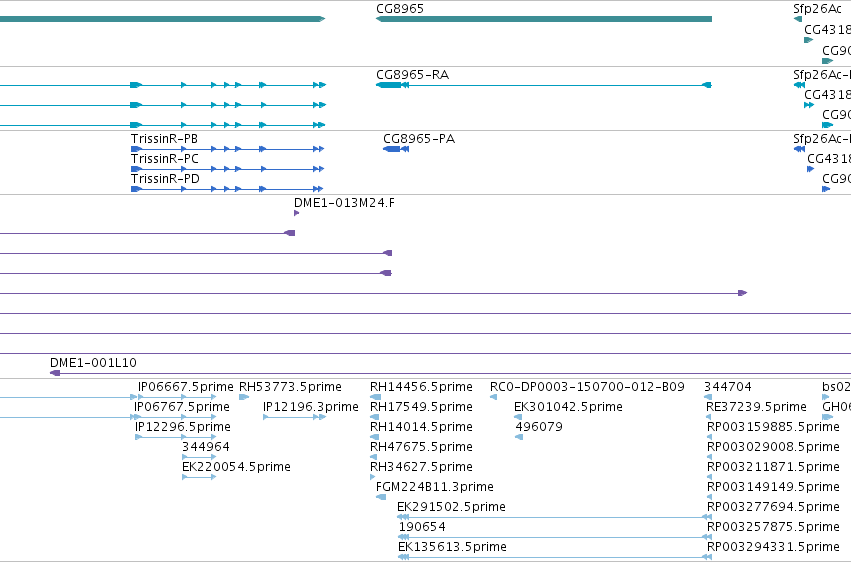This screenshot has width=851, height=562.
Task: Click the 496079 EST arrow glyph
Action: click(519, 438)
